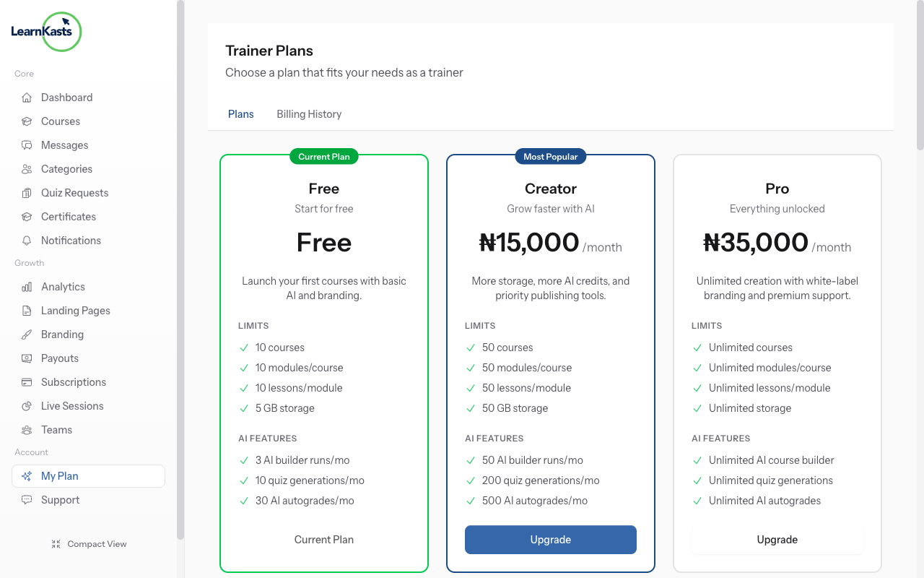924x578 pixels.
Task: Open the Dashboard from the sidebar
Action: coord(66,97)
